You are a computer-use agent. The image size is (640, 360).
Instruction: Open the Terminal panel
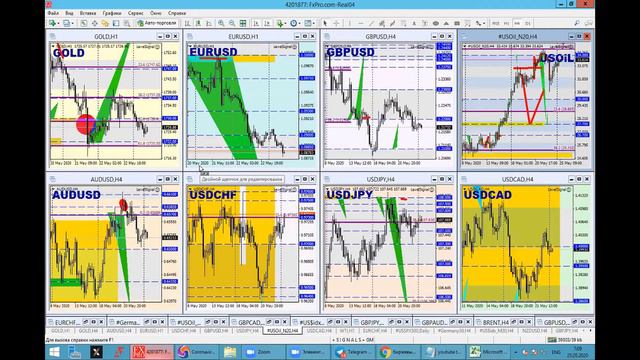tap(116, 23)
